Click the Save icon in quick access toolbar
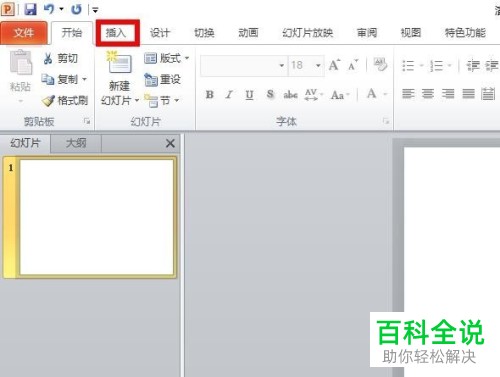500x377 pixels. tap(30, 9)
